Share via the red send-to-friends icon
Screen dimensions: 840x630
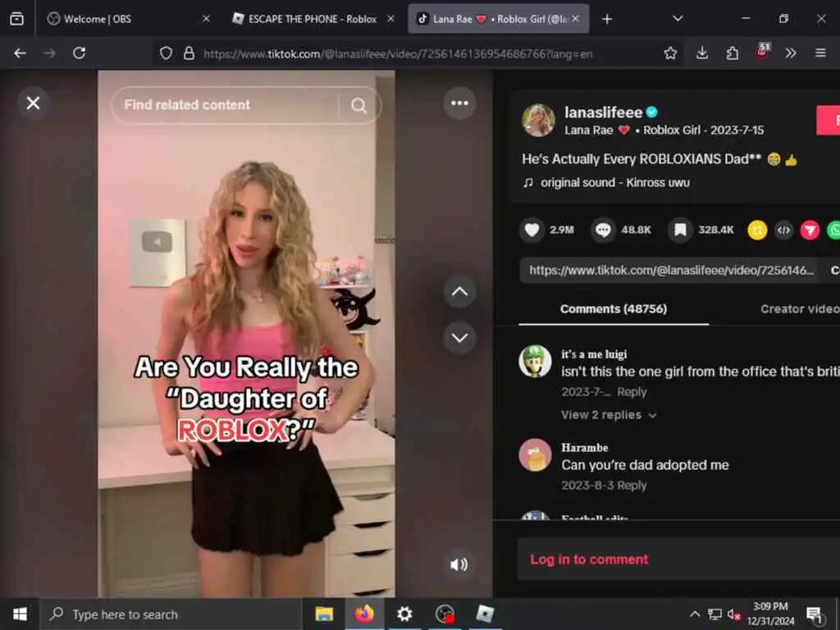(x=810, y=231)
